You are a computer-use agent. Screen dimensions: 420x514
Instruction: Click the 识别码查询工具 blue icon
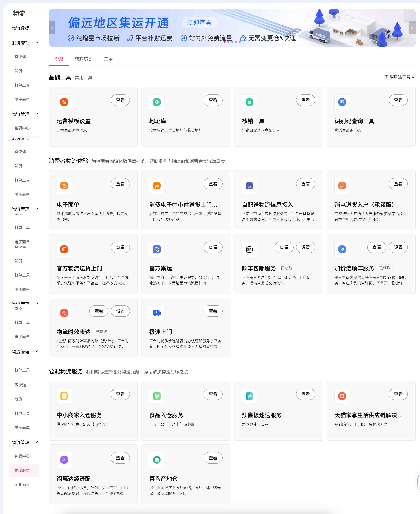coord(342,102)
